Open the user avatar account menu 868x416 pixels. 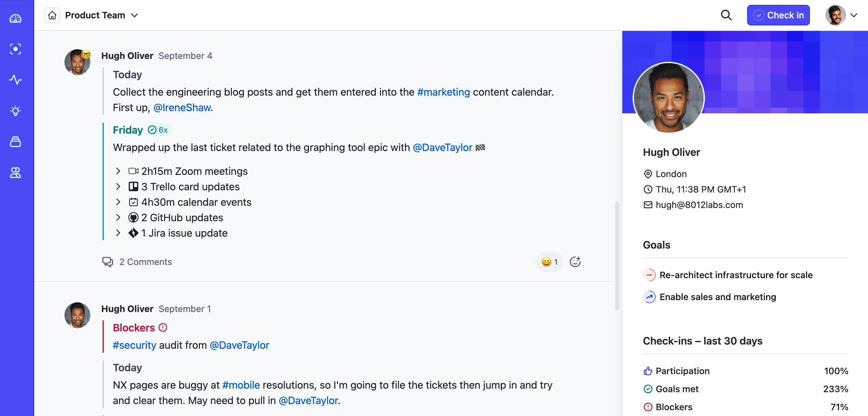point(841,15)
